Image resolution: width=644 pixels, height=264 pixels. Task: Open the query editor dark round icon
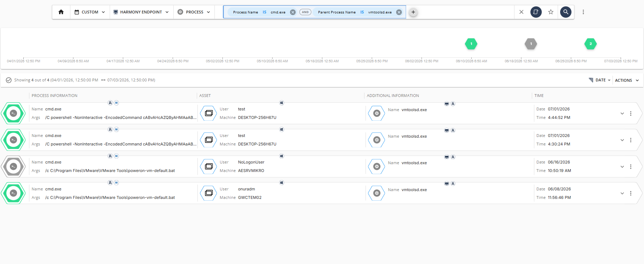(536, 12)
